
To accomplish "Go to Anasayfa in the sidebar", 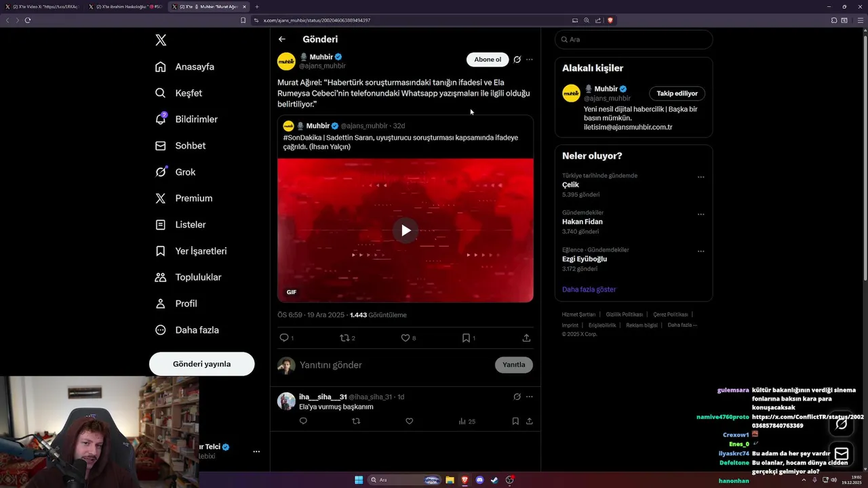I will [184, 66].
